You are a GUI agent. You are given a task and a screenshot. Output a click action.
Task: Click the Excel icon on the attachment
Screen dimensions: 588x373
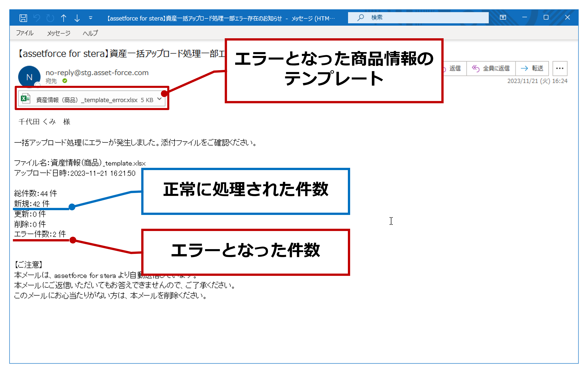pyautogui.click(x=25, y=99)
